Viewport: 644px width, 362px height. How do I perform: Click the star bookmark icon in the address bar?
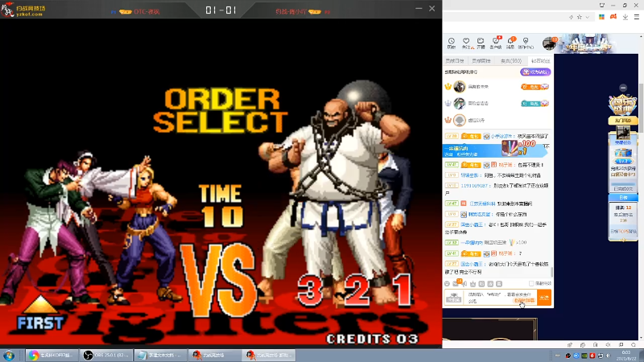[x=579, y=17]
